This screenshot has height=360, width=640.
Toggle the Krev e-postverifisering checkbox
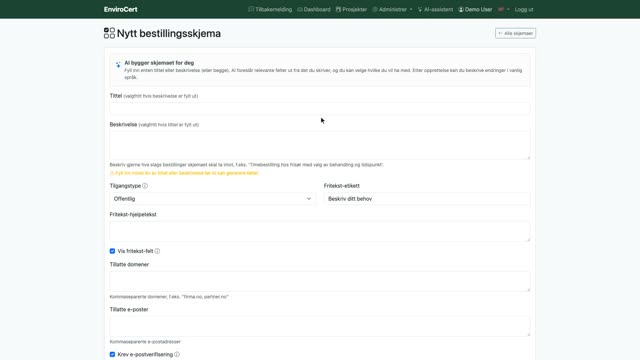[112, 354]
